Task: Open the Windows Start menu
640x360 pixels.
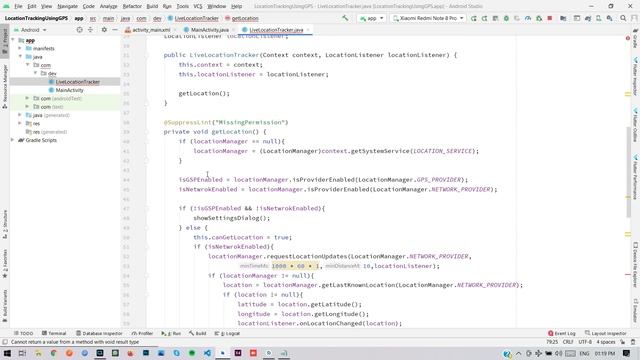Action: pos(7,353)
